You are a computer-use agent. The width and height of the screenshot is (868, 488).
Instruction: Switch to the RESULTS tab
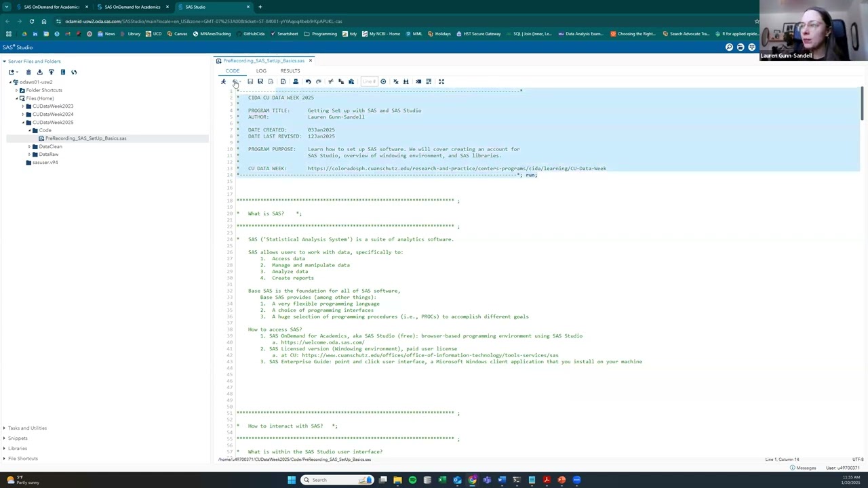pyautogui.click(x=290, y=71)
